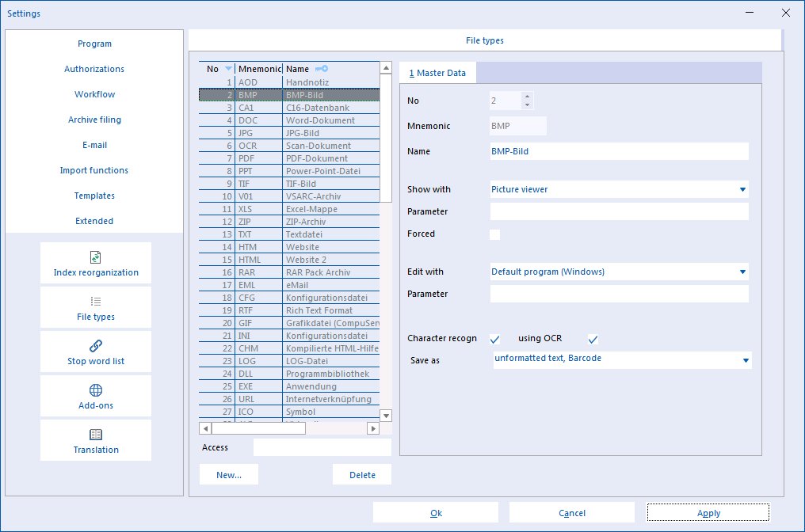Open Index reorganization icon
The image size is (805, 532).
click(x=96, y=257)
